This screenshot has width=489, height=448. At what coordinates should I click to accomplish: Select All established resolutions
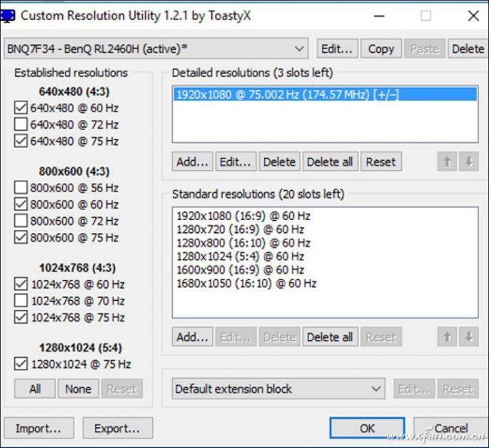pos(35,389)
